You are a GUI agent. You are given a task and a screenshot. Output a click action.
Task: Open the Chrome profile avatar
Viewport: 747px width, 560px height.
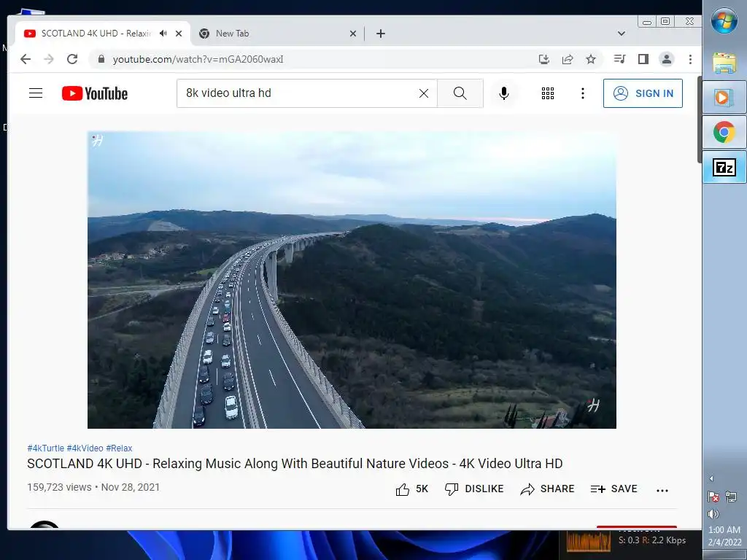tap(667, 59)
